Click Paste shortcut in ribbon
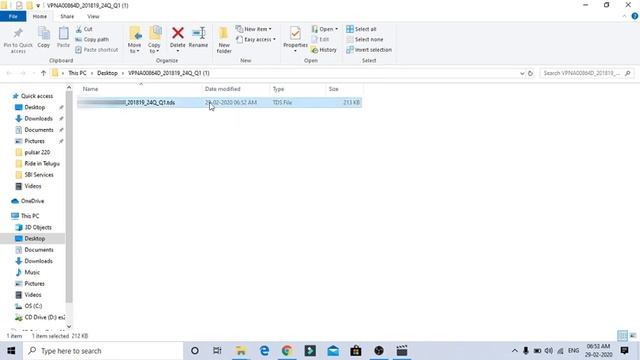 pos(97,50)
